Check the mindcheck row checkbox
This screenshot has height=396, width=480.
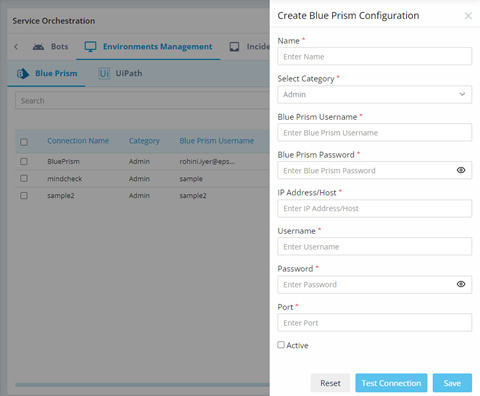pyautogui.click(x=24, y=178)
